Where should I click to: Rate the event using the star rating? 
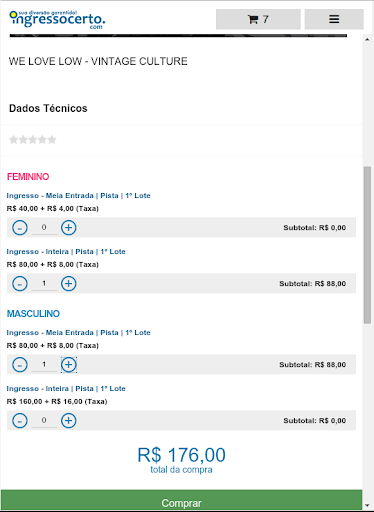pyautogui.click(x=33, y=139)
